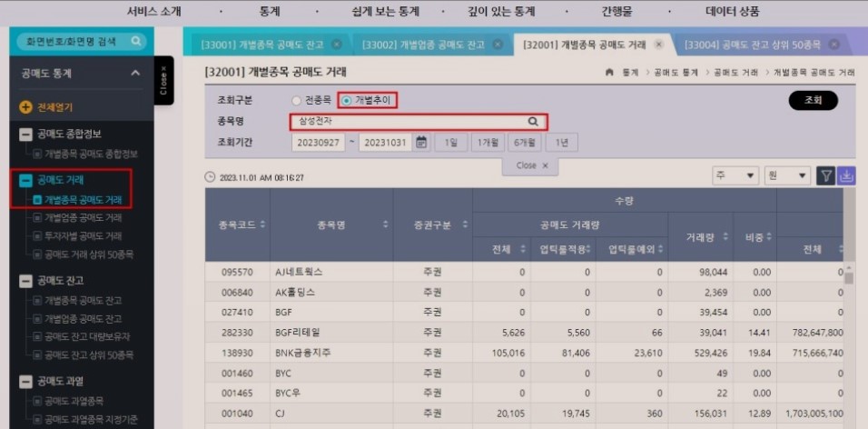Image resolution: width=868 pixels, height=429 pixels.
Task: Click the magnifier icon in 종목명 field
Action: 533,122
